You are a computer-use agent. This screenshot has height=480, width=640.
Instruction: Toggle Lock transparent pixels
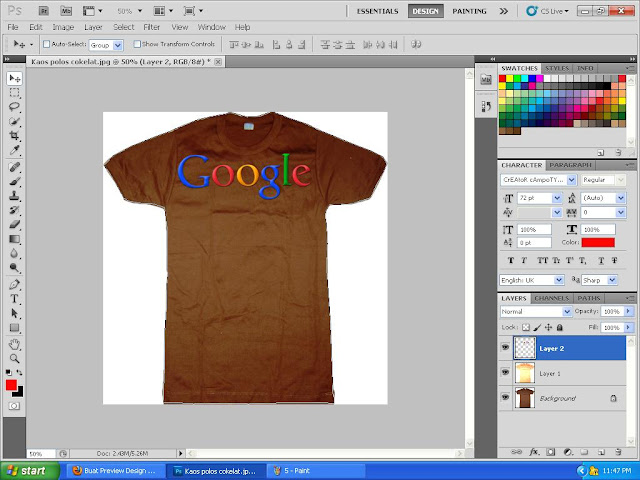526,327
